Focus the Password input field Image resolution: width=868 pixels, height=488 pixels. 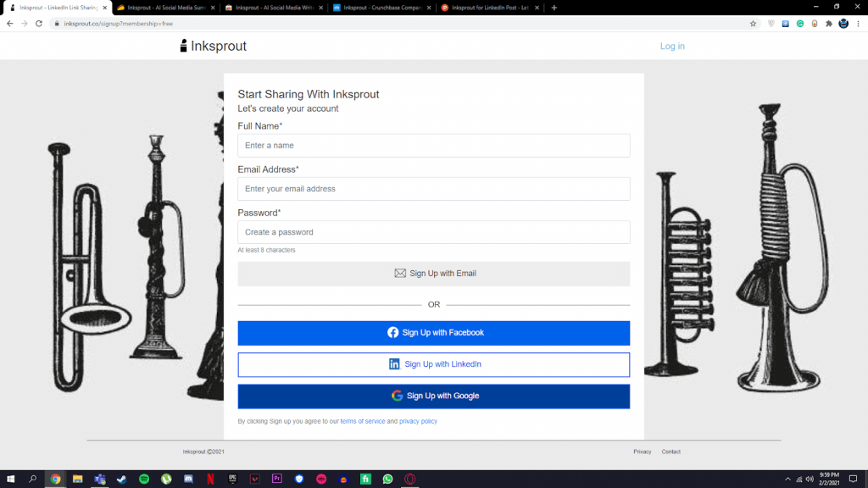pyautogui.click(x=433, y=232)
